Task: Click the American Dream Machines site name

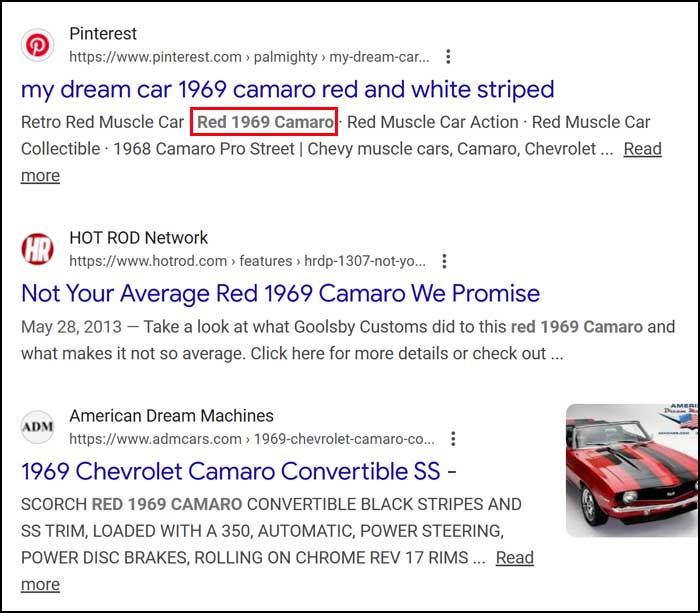Action: [x=171, y=416]
